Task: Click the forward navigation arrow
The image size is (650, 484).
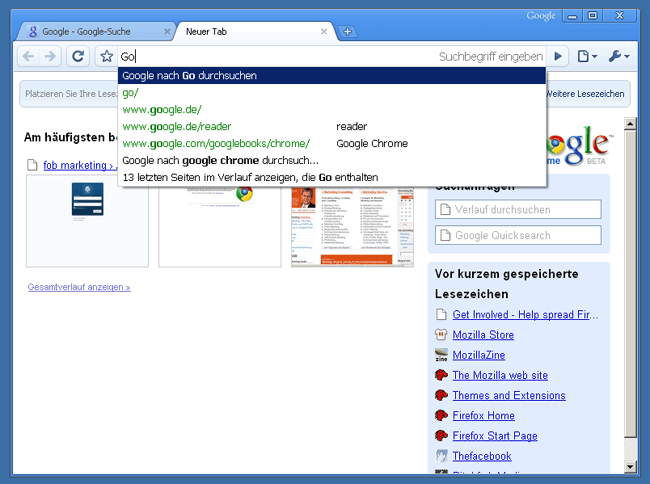Action: [50, 56]
